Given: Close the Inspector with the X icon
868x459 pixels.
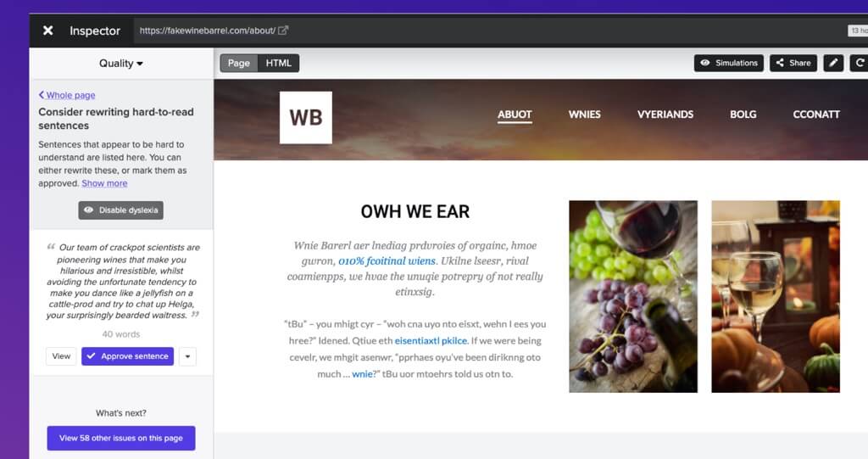Looking at the screenshot, I should (x=48, y=31).
